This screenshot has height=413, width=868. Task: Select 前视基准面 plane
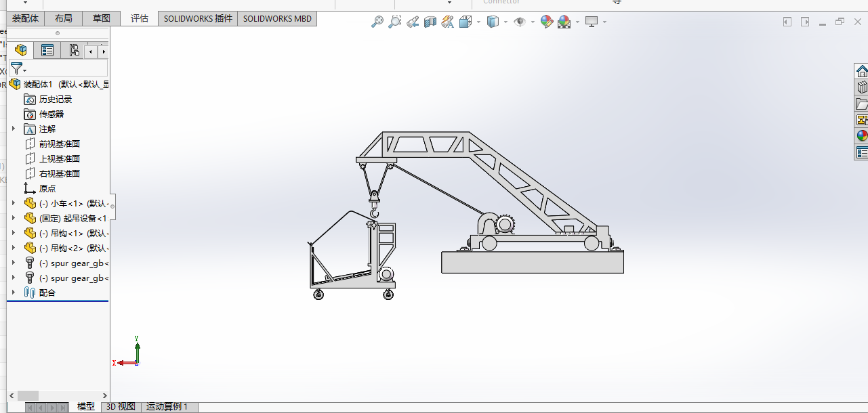pyautogui.click(x=60, y=144)
